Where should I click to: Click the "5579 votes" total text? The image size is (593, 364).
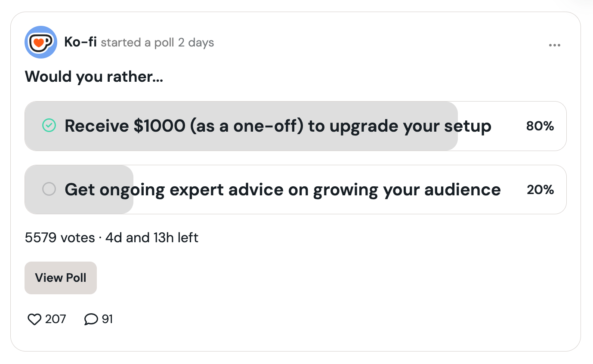point(60,238)
